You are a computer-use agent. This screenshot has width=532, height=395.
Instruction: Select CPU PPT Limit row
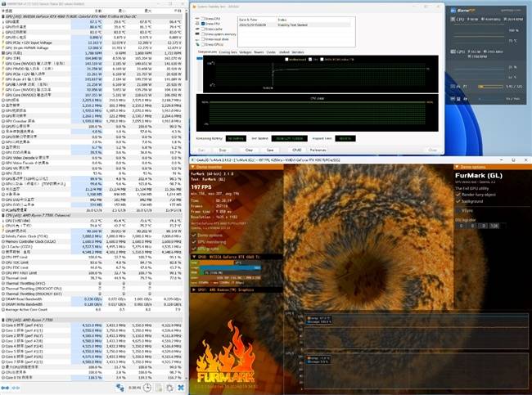(x=92, y=257)
